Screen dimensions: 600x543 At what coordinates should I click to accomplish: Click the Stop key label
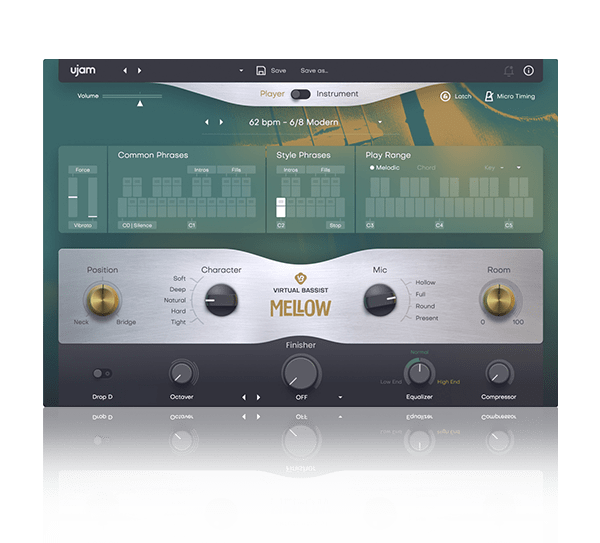(335, 225)
